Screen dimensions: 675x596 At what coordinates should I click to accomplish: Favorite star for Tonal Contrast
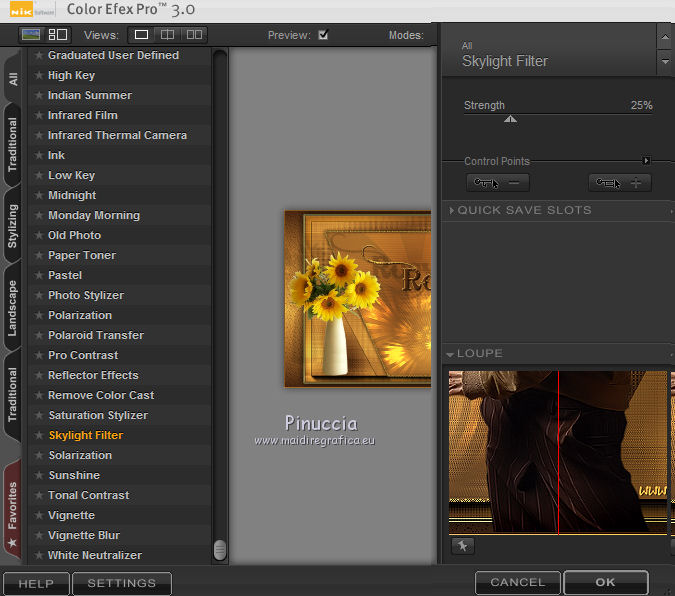pyautogui.click(x=39, y=495)
